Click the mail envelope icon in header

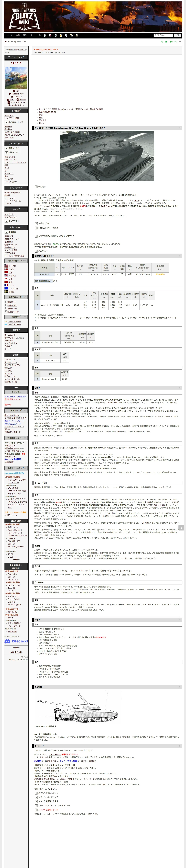166,42
